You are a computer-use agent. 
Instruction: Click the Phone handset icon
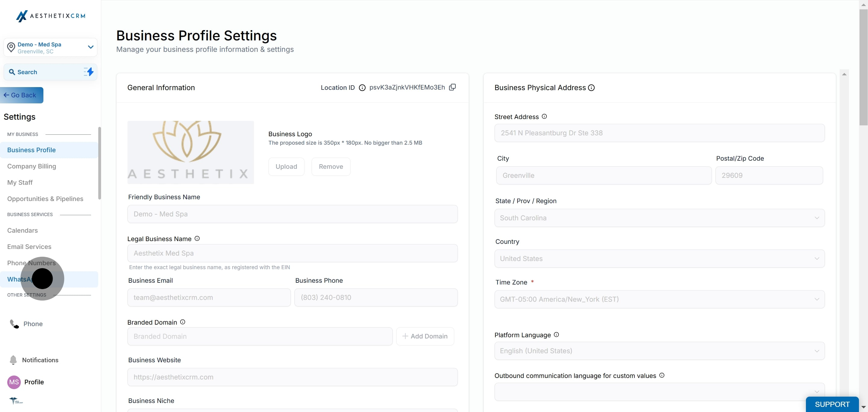click(14, 324)
